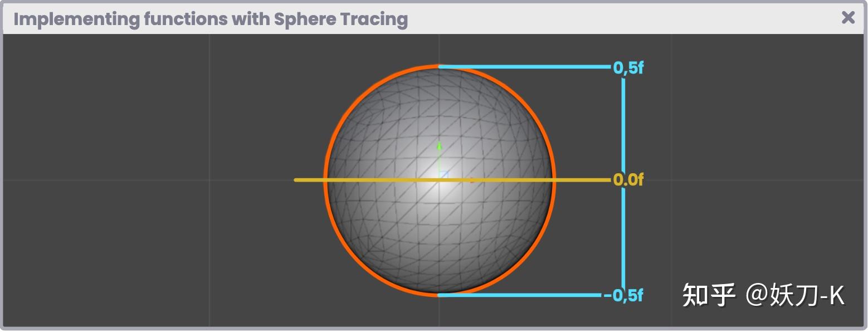
Task: Click the sphere's top pole marker
Action: coord(439,66)
